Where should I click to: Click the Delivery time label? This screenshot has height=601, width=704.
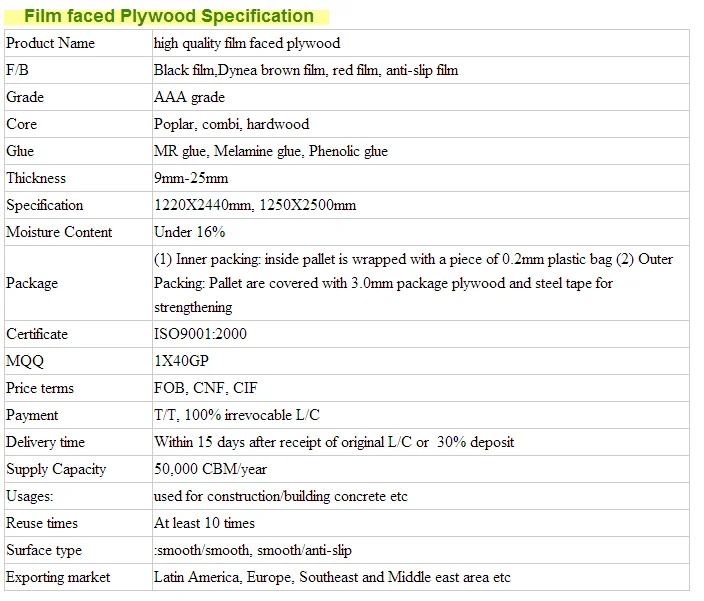pos(46,442)
